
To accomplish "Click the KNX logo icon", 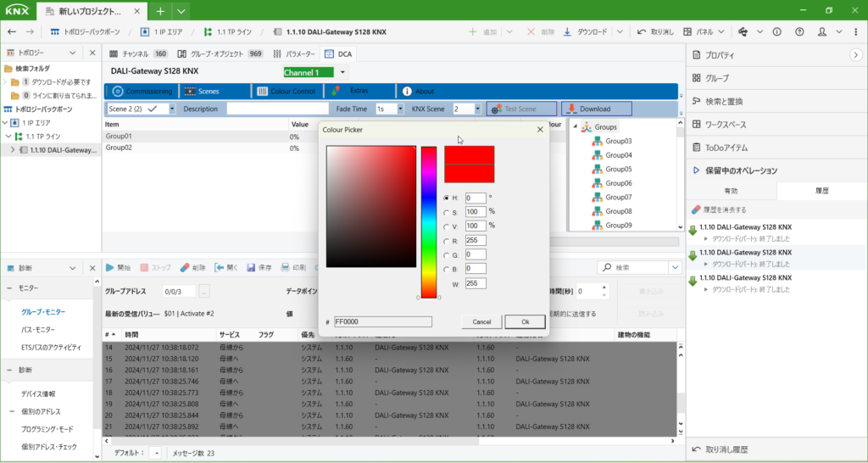I will 17,10.
